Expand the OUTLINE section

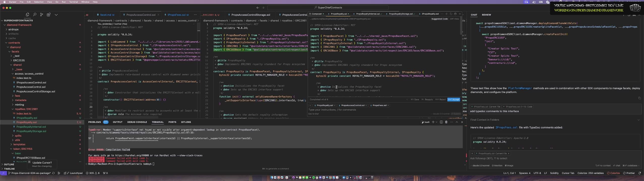pos(9,164)
